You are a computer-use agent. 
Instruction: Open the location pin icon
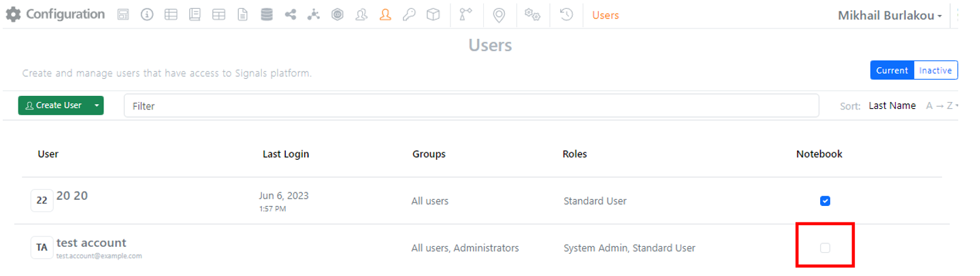click(500, 14)
